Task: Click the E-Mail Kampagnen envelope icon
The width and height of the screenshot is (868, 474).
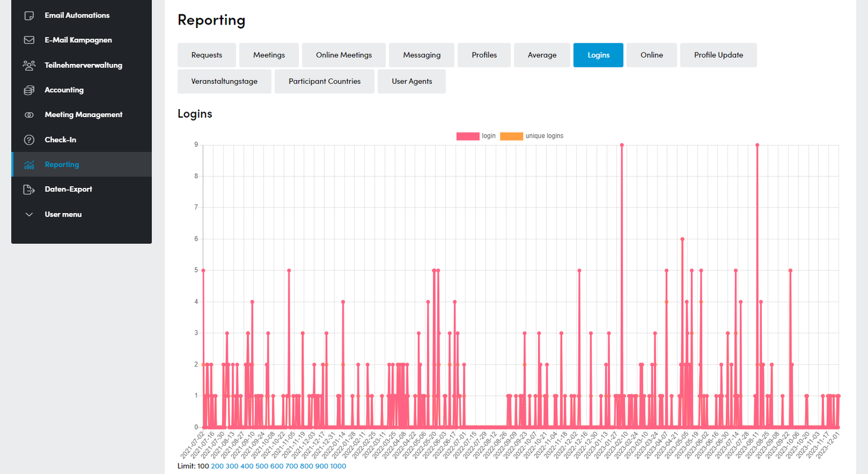Action: 29,40
